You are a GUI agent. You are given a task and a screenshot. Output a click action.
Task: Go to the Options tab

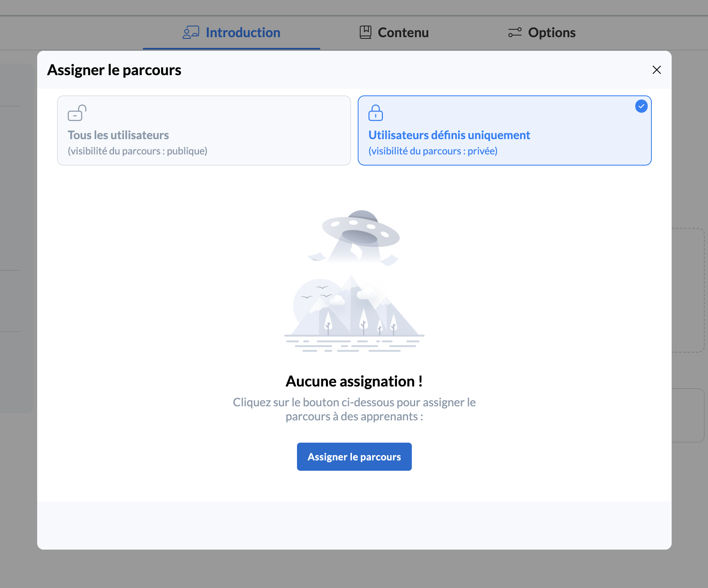tap(551, 33)
